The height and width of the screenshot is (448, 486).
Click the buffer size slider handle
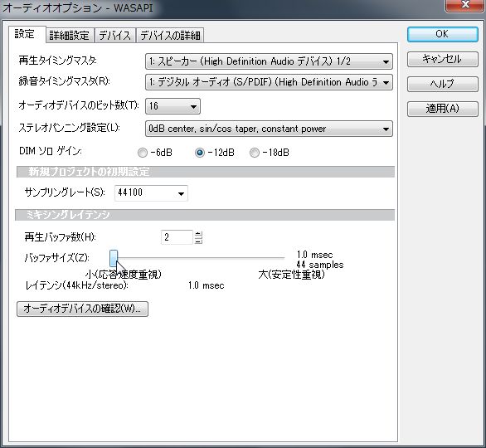pyautogui.click(x=114, y=259)
